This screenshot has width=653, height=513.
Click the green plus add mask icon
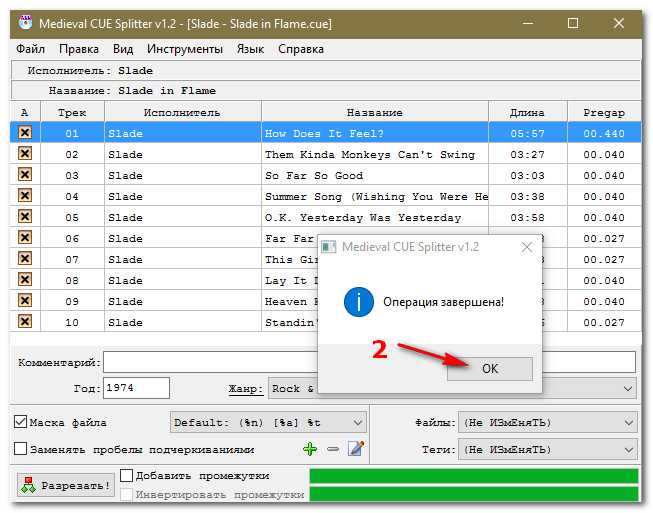coord(310,449)
